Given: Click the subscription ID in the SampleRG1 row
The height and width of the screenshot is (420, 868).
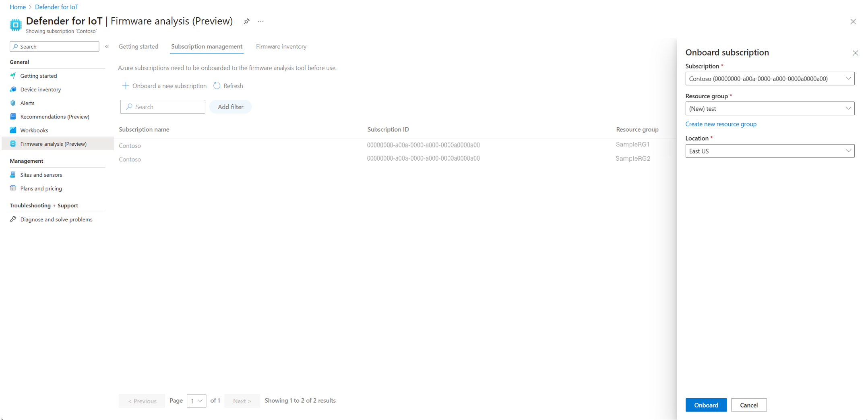Looking at the screenshot, I should coord(424,145).
